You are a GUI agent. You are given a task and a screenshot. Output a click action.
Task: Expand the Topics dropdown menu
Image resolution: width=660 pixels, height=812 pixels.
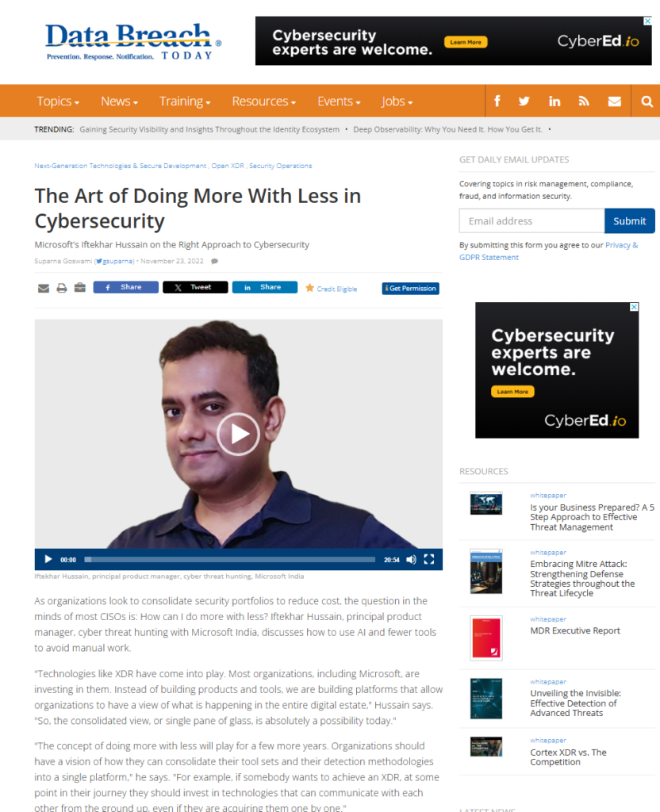click(x=58, y=101)
